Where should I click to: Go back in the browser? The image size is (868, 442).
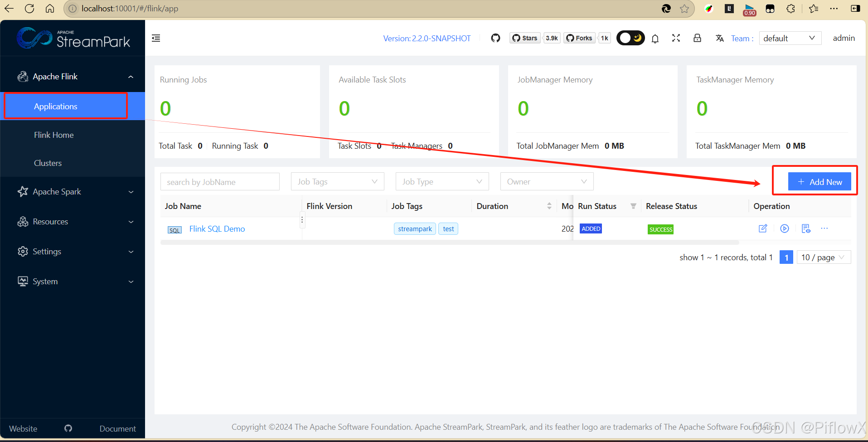click(x=9, y=9)
